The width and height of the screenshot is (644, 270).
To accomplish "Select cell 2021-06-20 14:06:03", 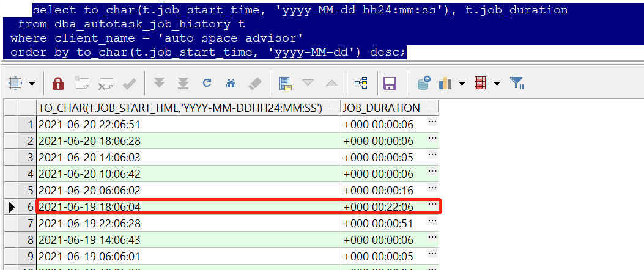I will [188, 157].
